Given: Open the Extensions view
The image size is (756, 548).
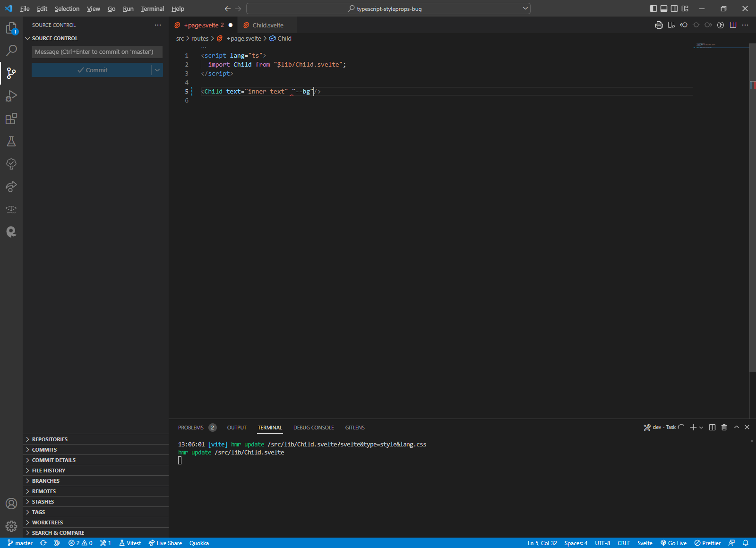Looking at the screenshot, I should coord(11,119).
